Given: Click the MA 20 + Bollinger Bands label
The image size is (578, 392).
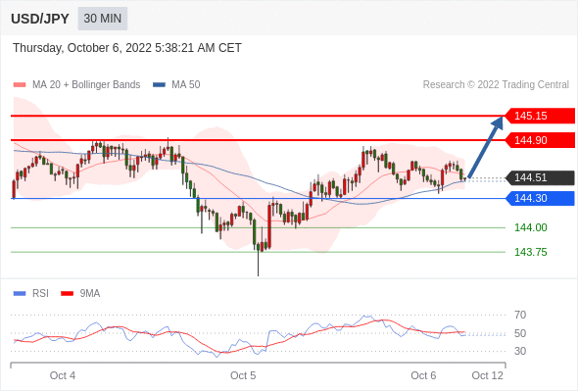Looking at the screenshot, I should tap(86, 85).
